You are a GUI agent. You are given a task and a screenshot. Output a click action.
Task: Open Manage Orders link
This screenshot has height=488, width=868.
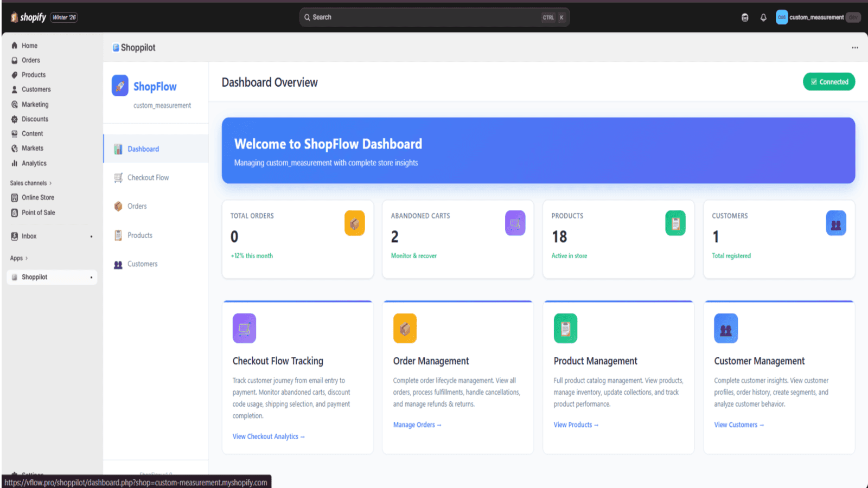[417, 425]
